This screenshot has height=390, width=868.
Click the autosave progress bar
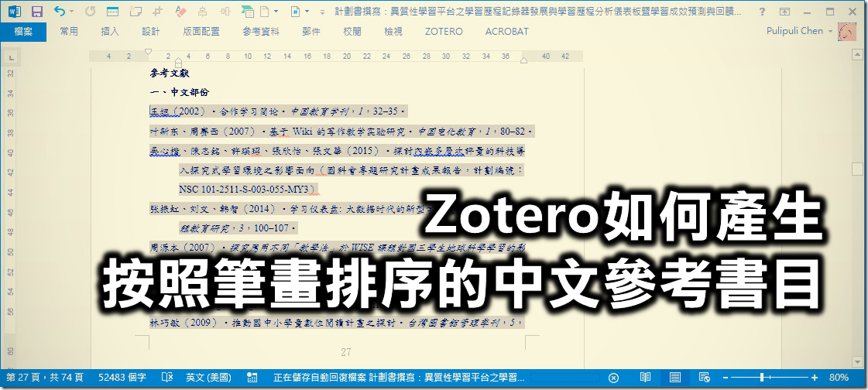tap(565, 378)
